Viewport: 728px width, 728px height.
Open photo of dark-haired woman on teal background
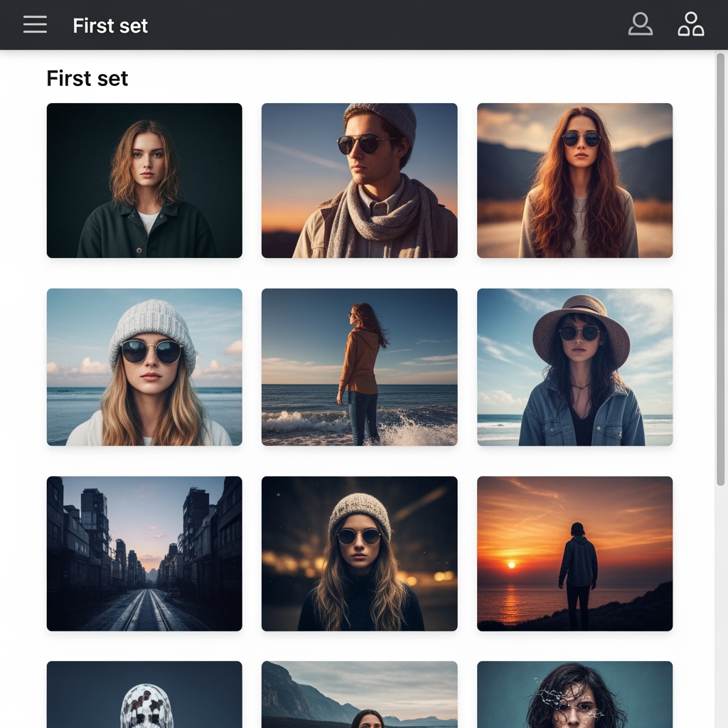[574, 695]
